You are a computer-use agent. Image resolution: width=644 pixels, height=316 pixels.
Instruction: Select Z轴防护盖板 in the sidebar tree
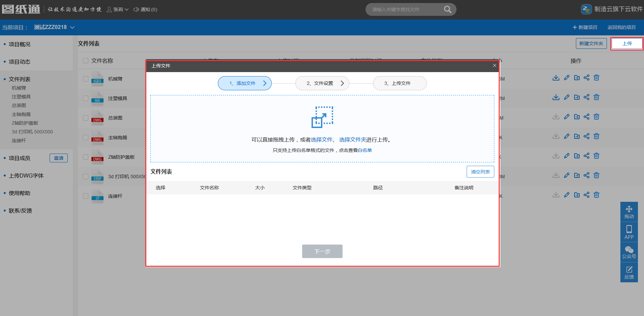click(25, 123)
